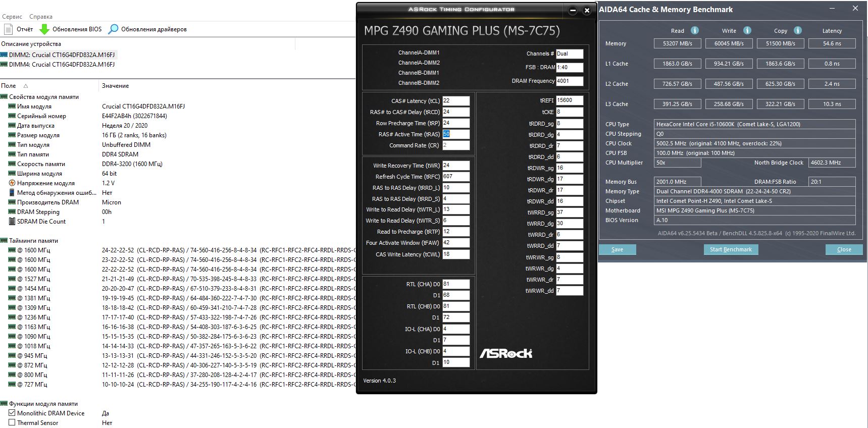Open the Сервис menu

(x=12, y=17)
